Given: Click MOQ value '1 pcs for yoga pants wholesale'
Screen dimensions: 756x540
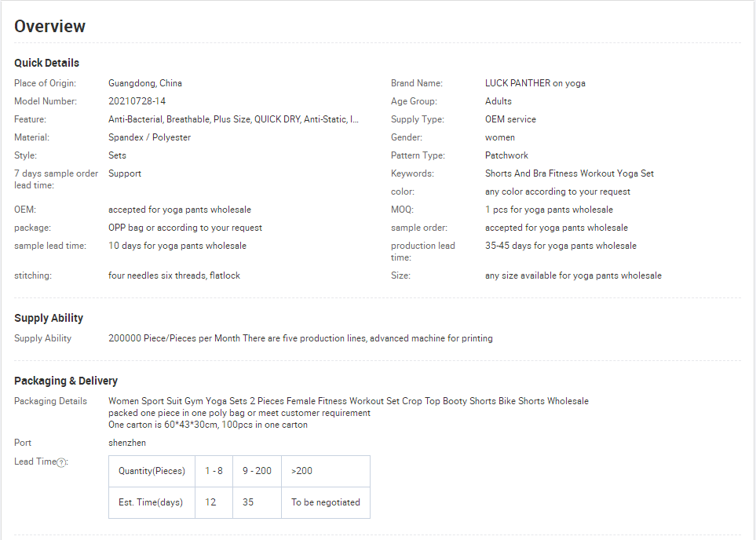Looking at the screenshot, I should 550,210.
